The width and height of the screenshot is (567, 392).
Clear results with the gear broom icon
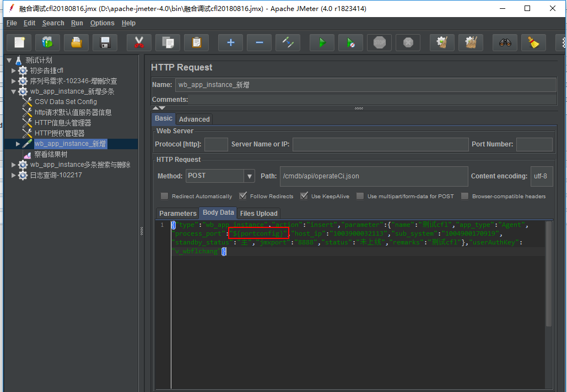pyautogui.click(x=442, y=42)
